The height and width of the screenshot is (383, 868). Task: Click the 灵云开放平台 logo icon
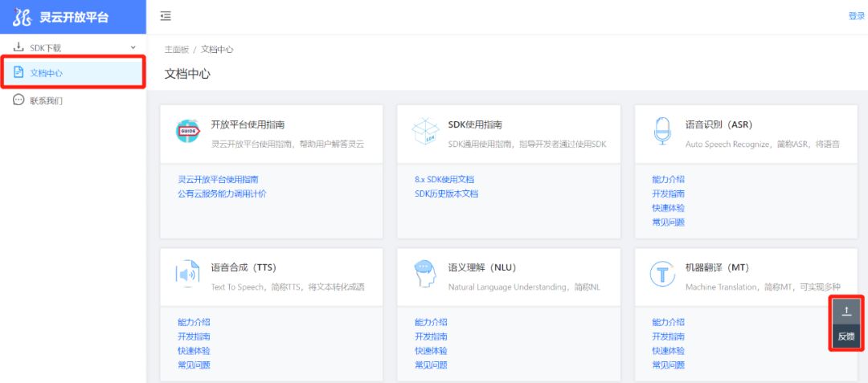coord(23,17)
